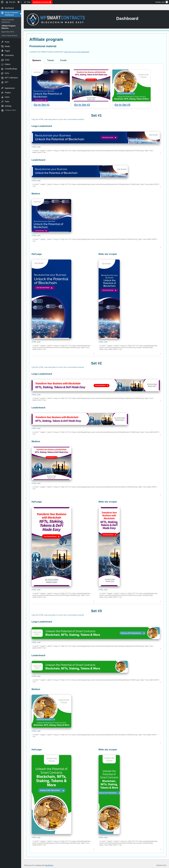
Task: Click the Set #1 Medium banner image
Action: pos(51,215)
